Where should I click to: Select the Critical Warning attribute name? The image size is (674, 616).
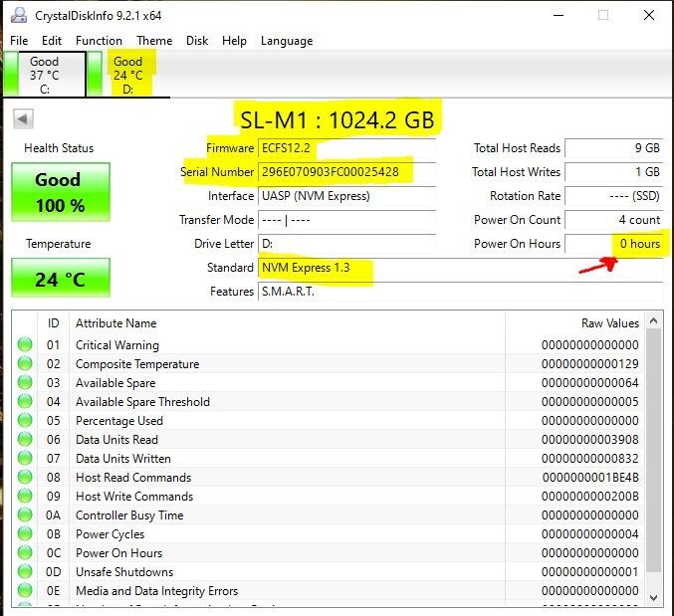117,345
